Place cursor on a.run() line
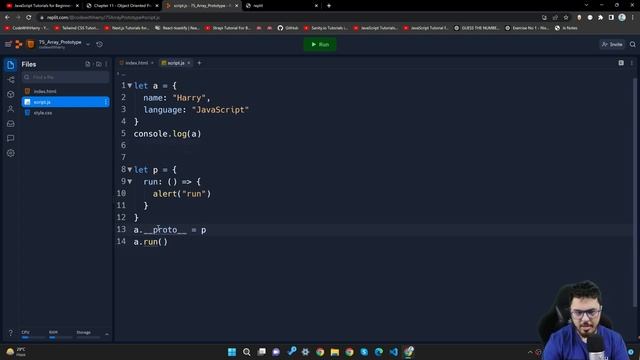 (x=150, y=242)
